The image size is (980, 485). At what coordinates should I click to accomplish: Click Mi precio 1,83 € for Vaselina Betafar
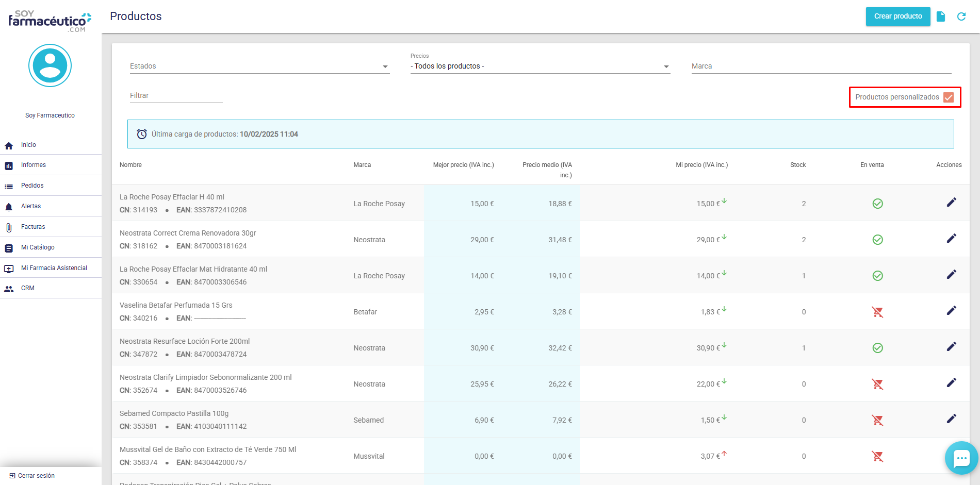710,312
